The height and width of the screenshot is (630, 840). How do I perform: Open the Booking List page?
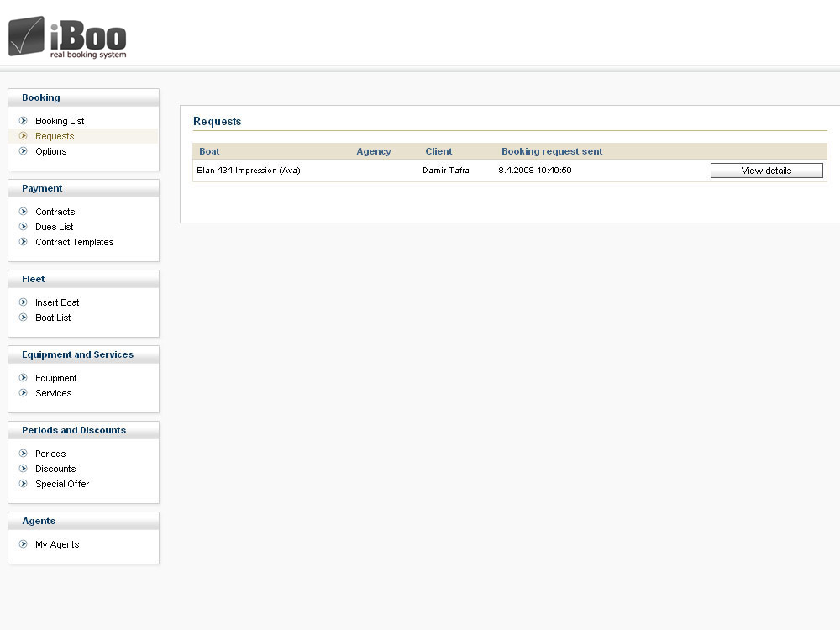pyautogui.click(x=60, y=121)
